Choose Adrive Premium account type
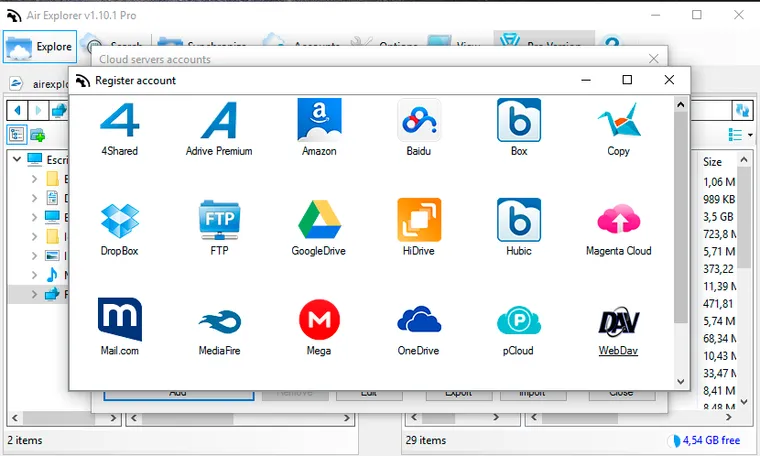The image size is (760, 456). 219,128
